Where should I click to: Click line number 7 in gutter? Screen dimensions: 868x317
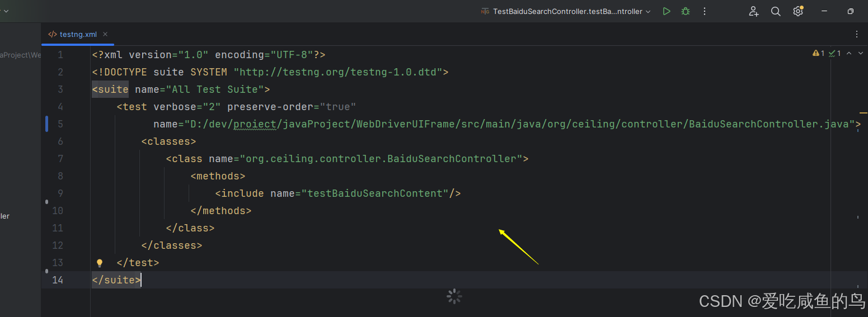[x=60, y=159]
